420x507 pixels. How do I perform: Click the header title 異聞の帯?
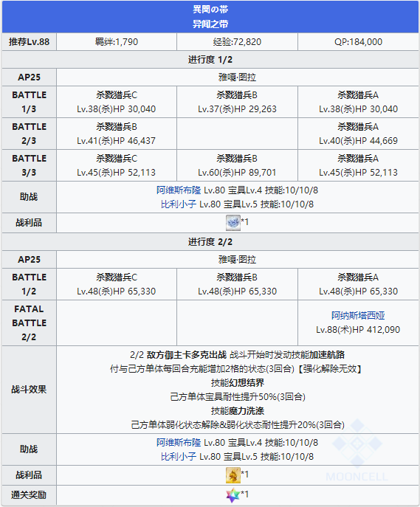[210, 10]
